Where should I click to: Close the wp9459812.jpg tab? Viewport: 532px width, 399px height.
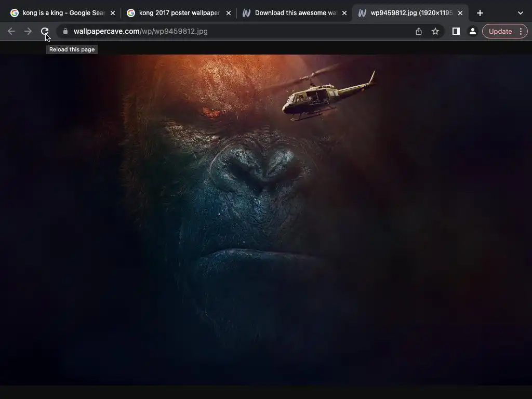[460, 13]
